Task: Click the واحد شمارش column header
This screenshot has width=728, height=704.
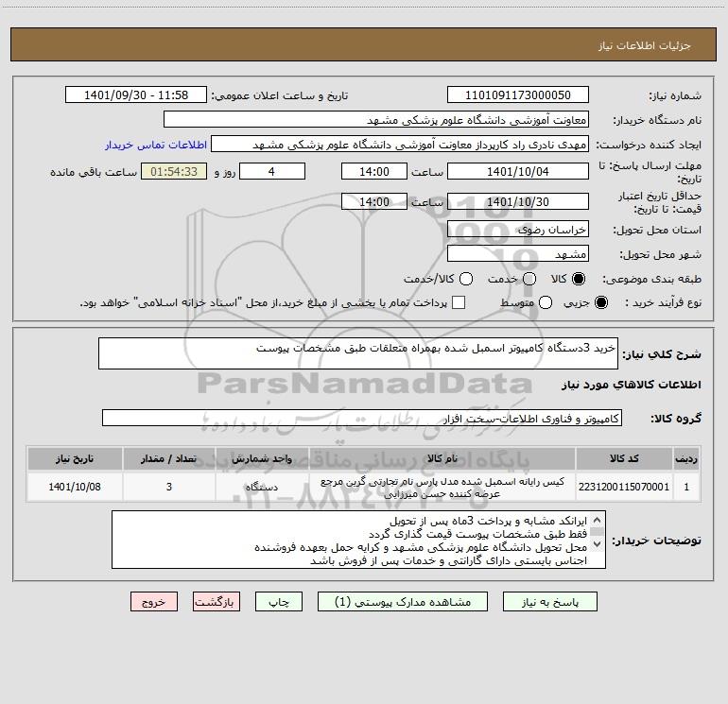Action: [x=262, y=458]
